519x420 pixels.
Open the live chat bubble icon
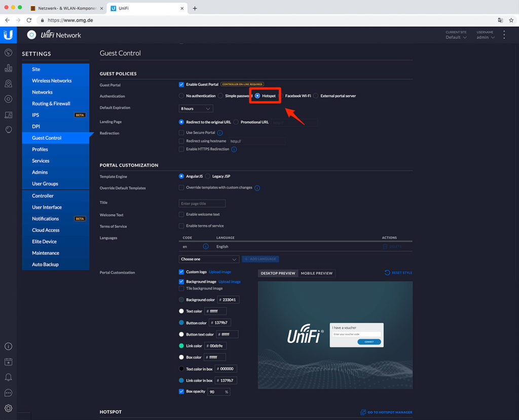pos(8,393)
